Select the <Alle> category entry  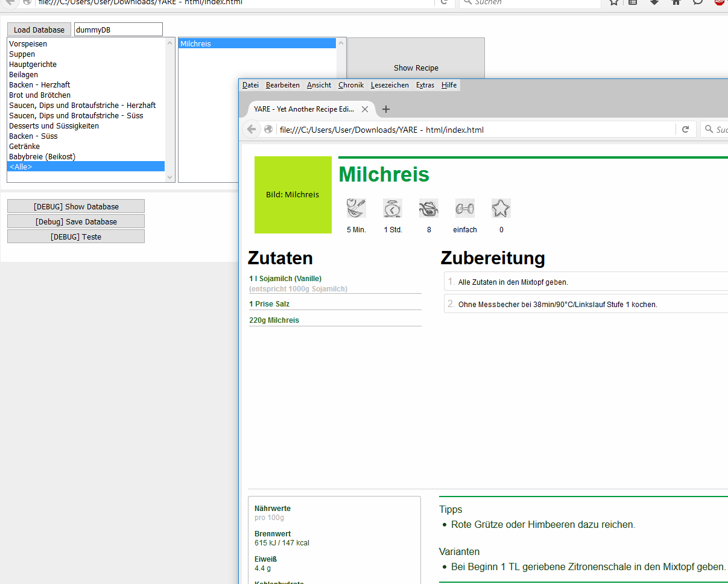(x=86, y=167)
